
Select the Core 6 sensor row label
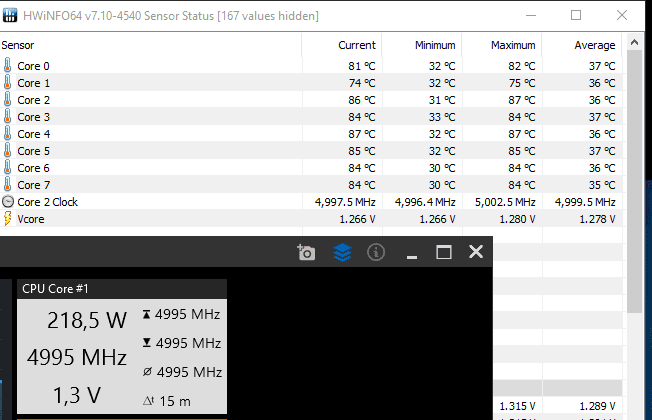[33, 168]
